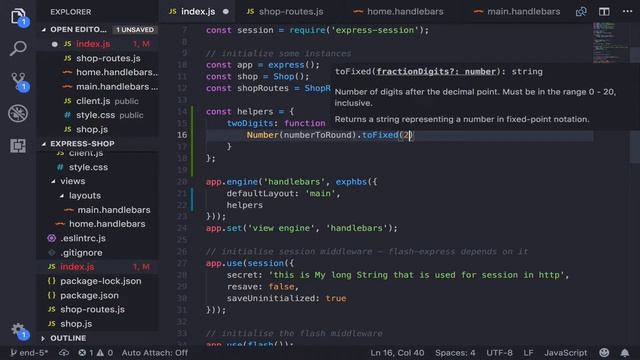
Task: Open the Extensions view icon
Action: coord(18,145)
